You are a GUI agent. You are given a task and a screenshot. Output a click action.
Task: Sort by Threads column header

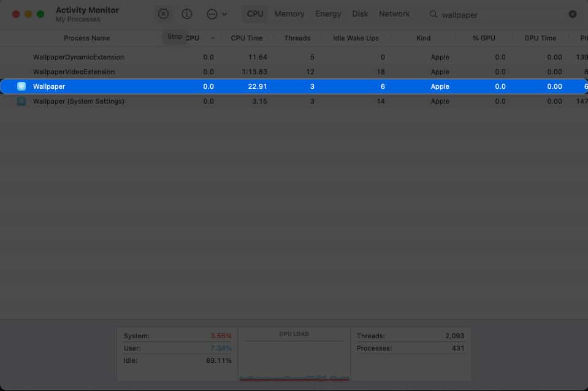pos(297,38)
